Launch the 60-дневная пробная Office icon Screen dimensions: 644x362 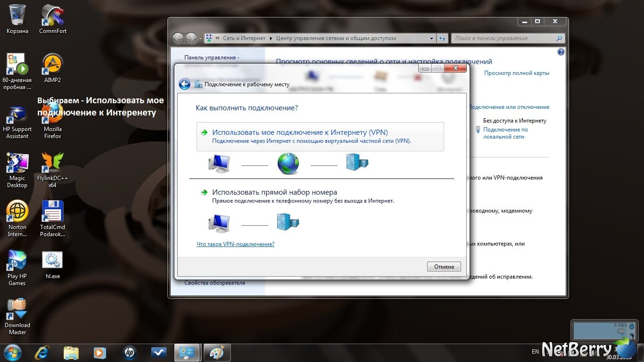tap(17, 72)
